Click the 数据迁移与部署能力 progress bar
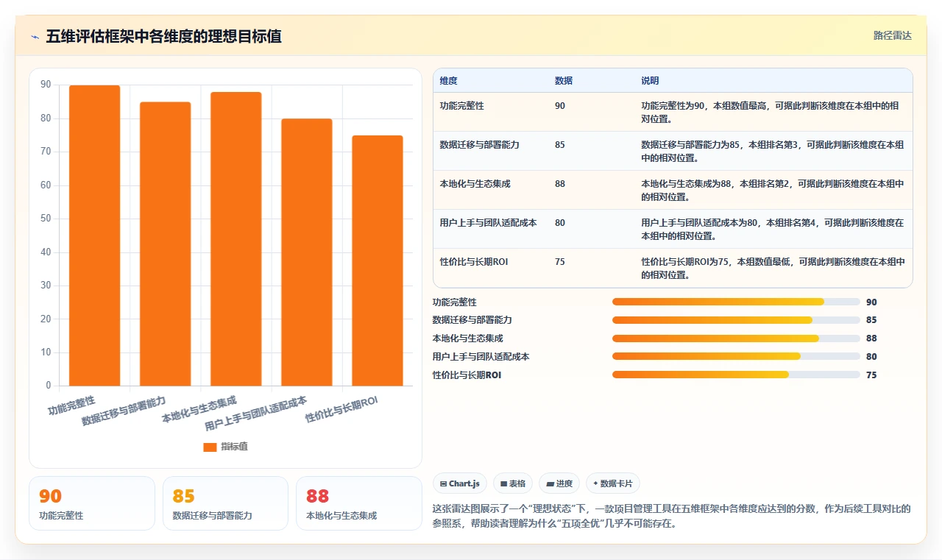Screen dimensions: 942x560 click(736, 320)
